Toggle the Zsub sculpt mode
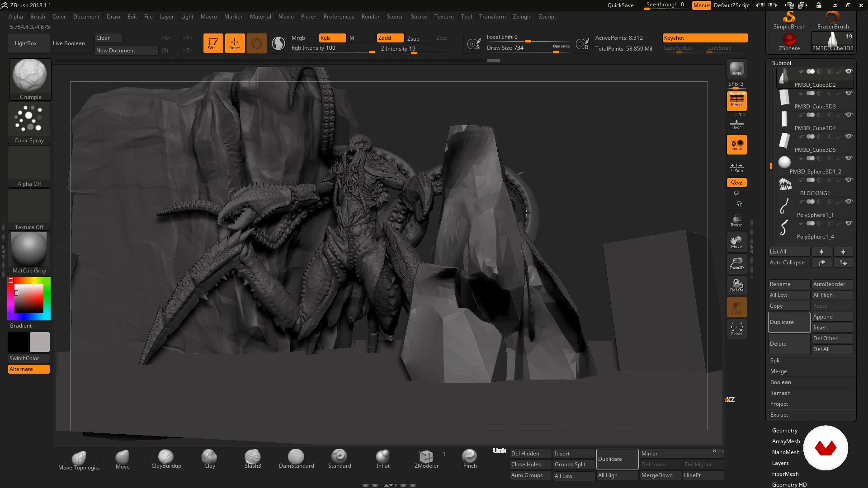The height and width of the screenshot is (488, 868). [413, 38]
